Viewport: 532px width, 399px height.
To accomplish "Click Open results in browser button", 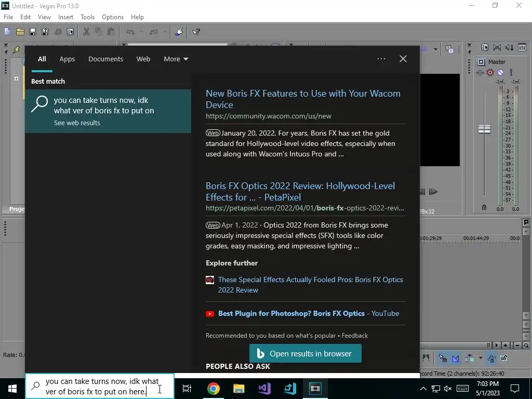I will tap(305, 353).
